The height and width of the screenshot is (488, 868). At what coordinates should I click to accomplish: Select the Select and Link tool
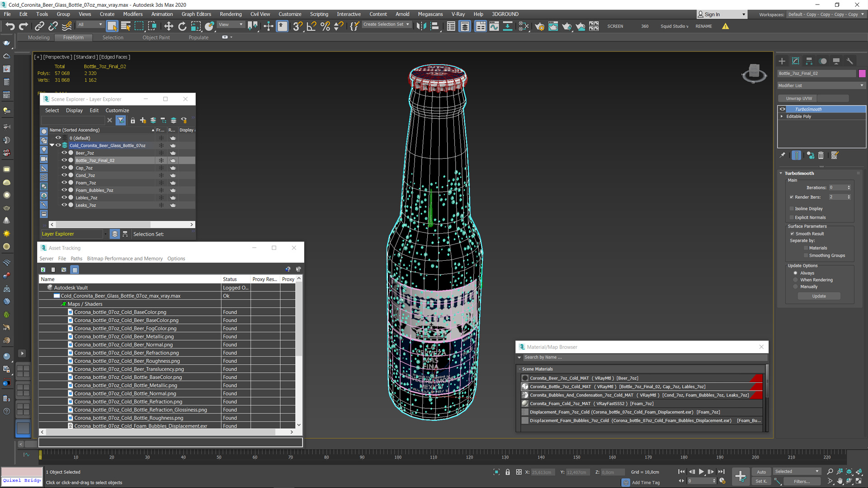[39, 26]
